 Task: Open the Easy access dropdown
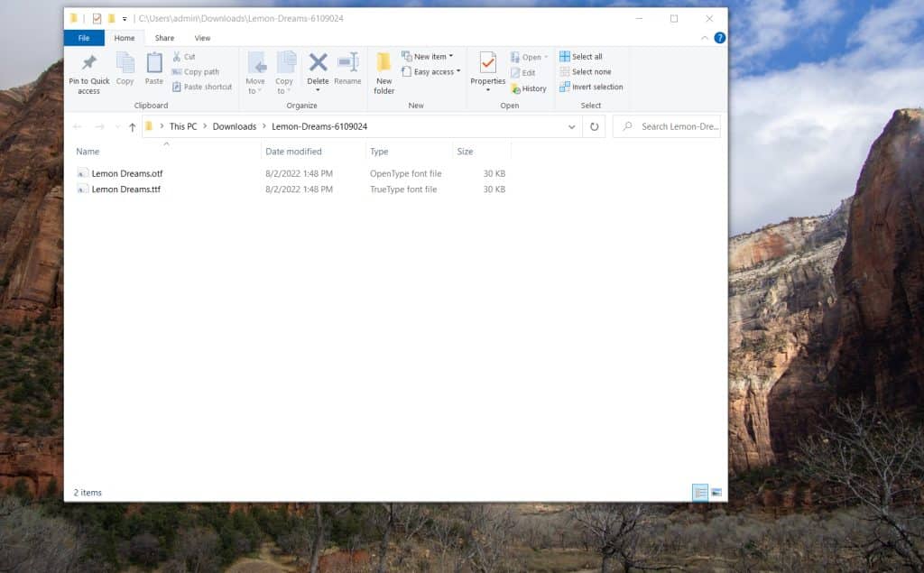click(430, 72)
